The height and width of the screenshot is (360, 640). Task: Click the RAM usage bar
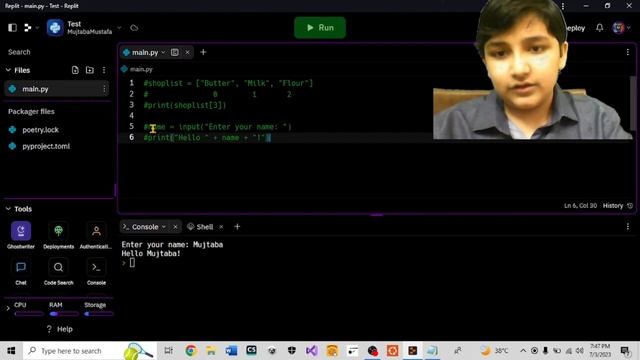click(x=64, y=314)
